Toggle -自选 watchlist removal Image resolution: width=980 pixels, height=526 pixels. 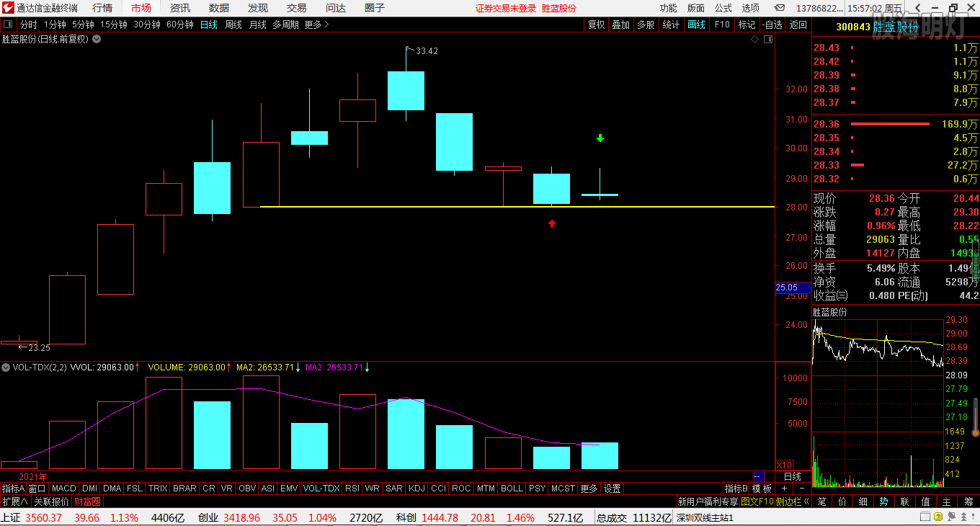pos(772,24)
